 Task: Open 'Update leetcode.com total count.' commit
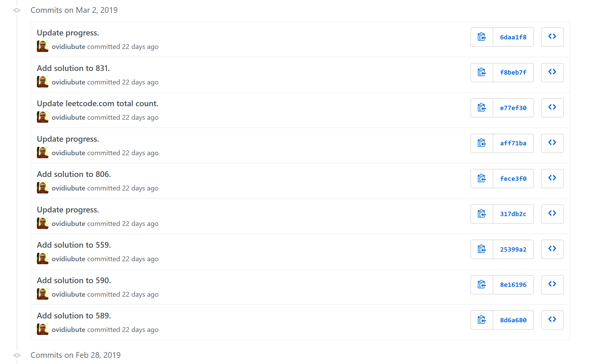tap(98, 103)
